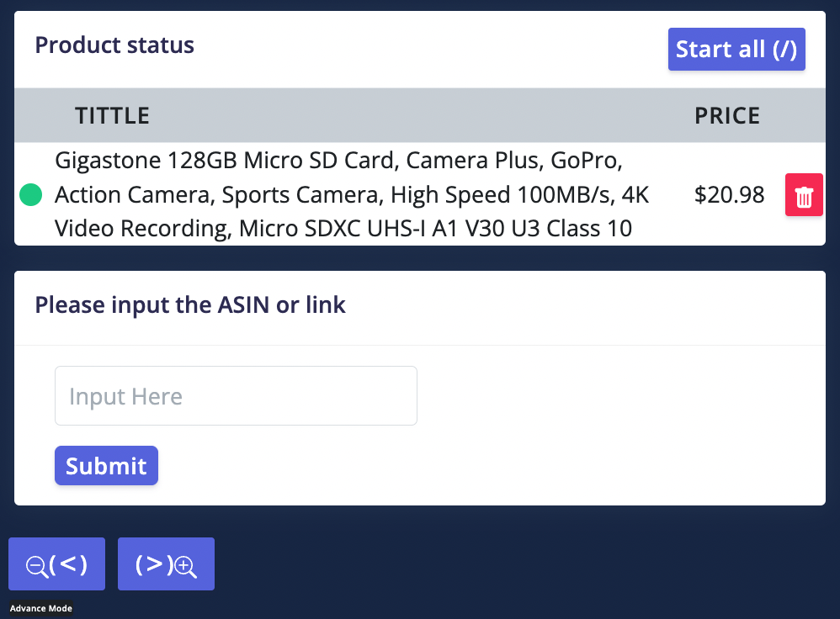Focus the Input Here text field
The image size is (840, 619).
tap(236, 396)
